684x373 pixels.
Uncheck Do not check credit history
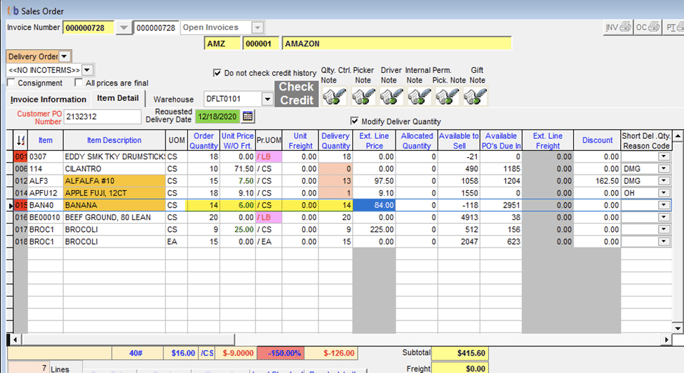click(217, 72)
